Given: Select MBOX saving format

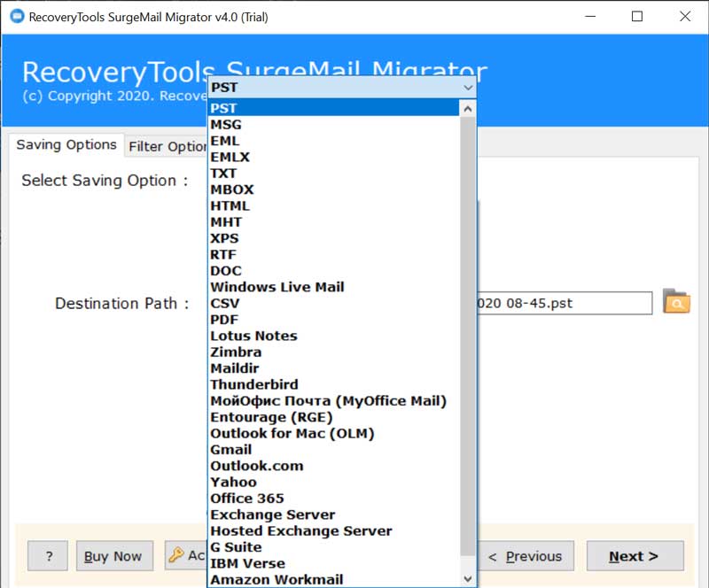Looking at the screenshot, I should [334, 190].
